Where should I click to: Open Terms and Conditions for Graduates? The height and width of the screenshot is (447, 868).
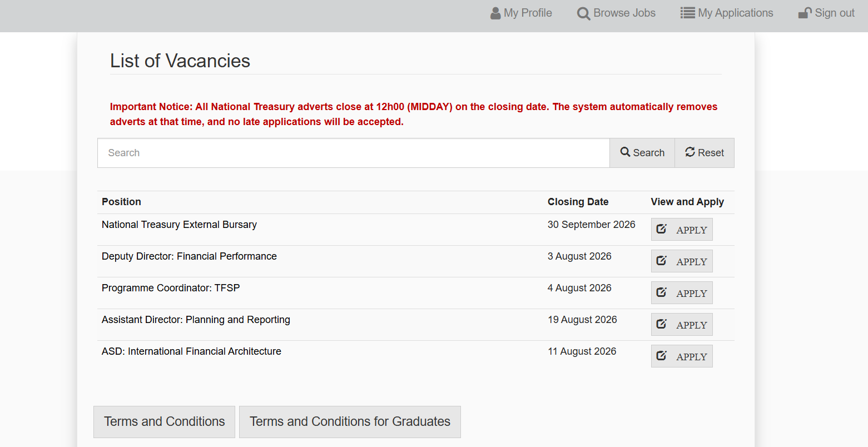point(350,422)
